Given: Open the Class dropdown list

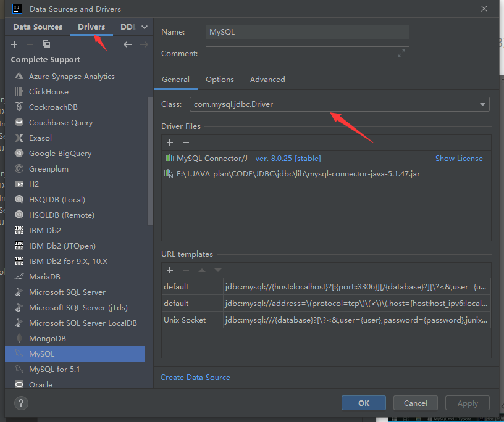Looking at the screenshot, I should click(x=482, y=104).
